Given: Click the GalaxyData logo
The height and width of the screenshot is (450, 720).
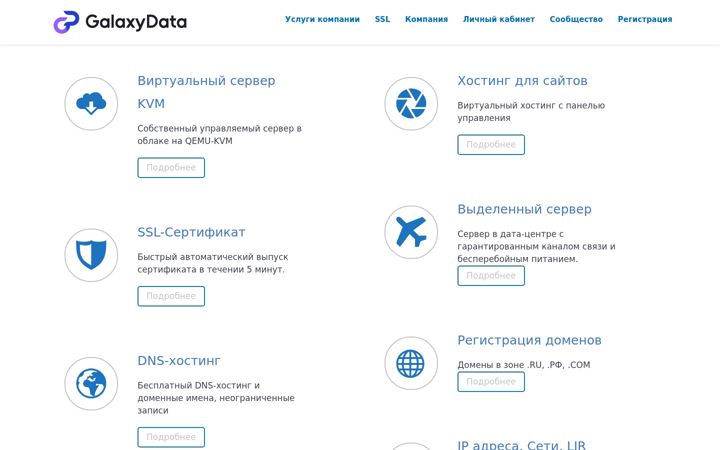Looking at the screenshot, I should click(120, 22).
